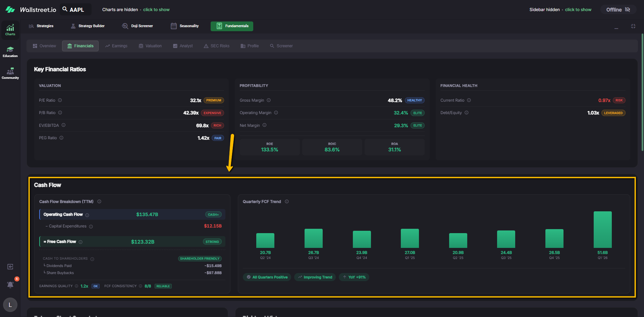Open the SEC Risks tab
Viewport: 644px width, 317px height.
216,46
